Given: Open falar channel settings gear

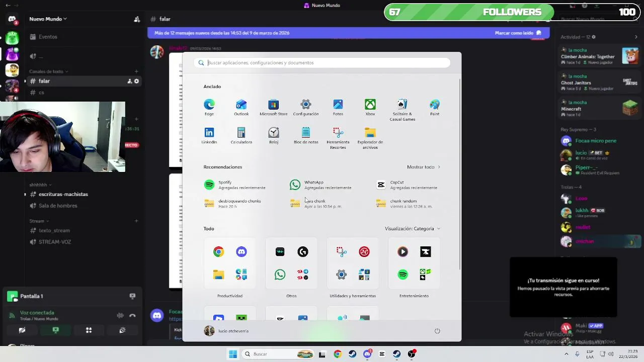Looking at the screenshot, I should pos(136,81).
